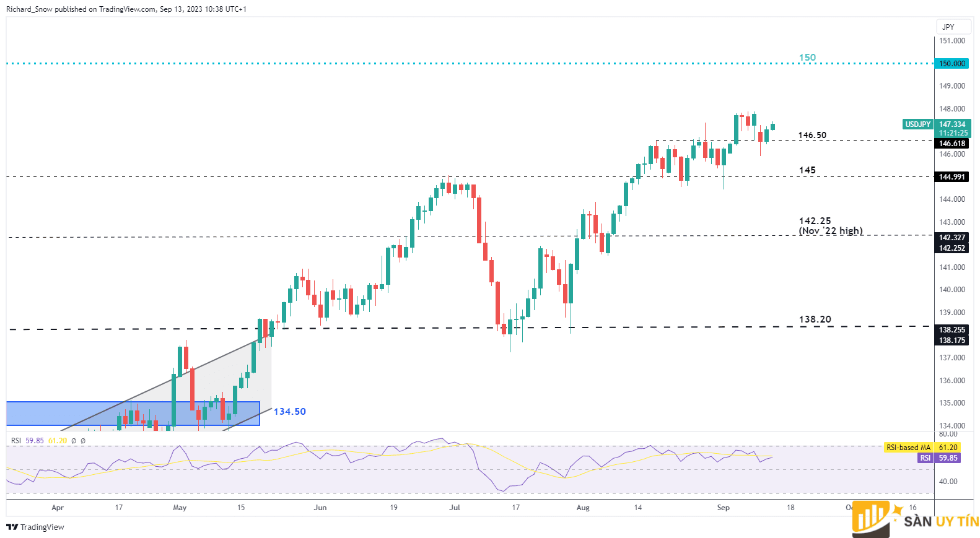The height and width of the screenshot is (538, 980).
Task: Click the 80.00 RSI scale value
Action: point(948,434)
